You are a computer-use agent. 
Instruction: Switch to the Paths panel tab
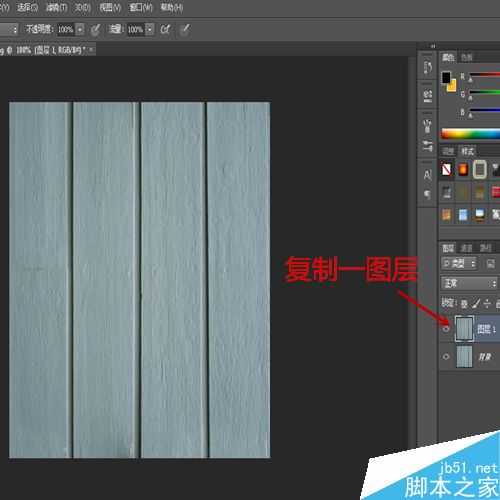[x=485, y=248]
